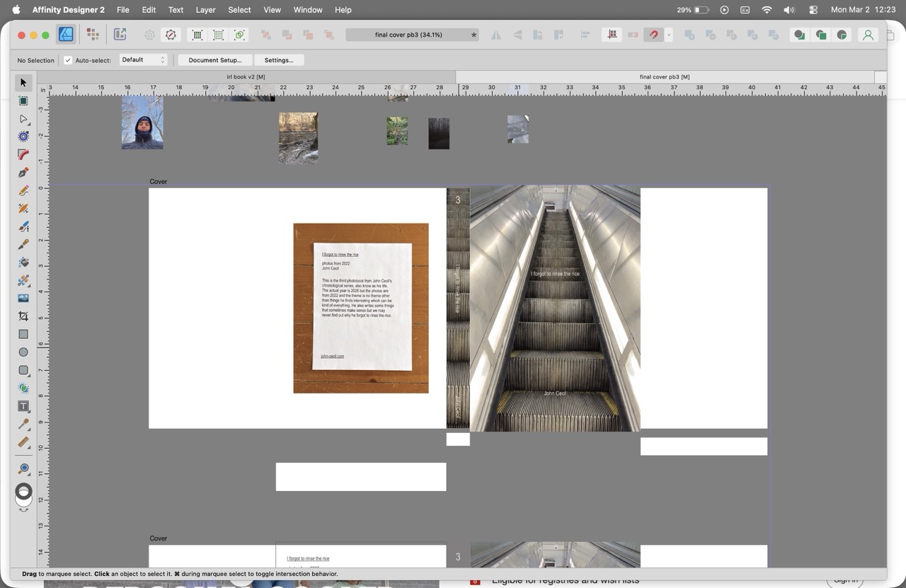Select the Node tool
The width and height of the screenshot is (906, 588).
[x=23, y=119]
